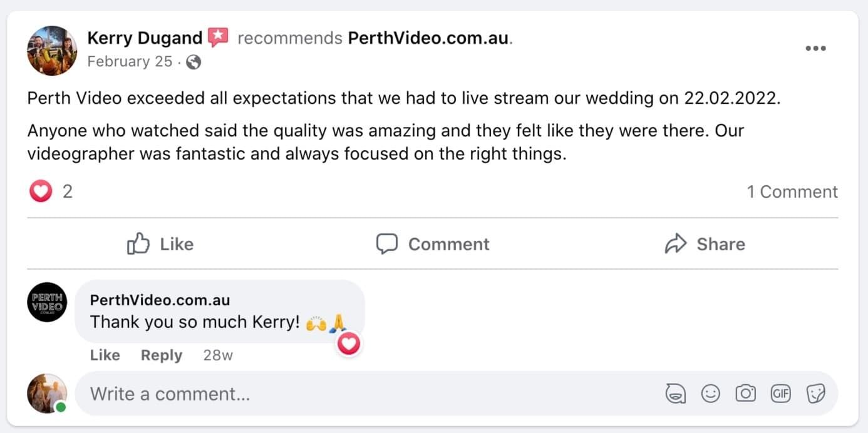868x433 pixels.
Task: Open the three-dot post options menu
Action: click(815, 49)
